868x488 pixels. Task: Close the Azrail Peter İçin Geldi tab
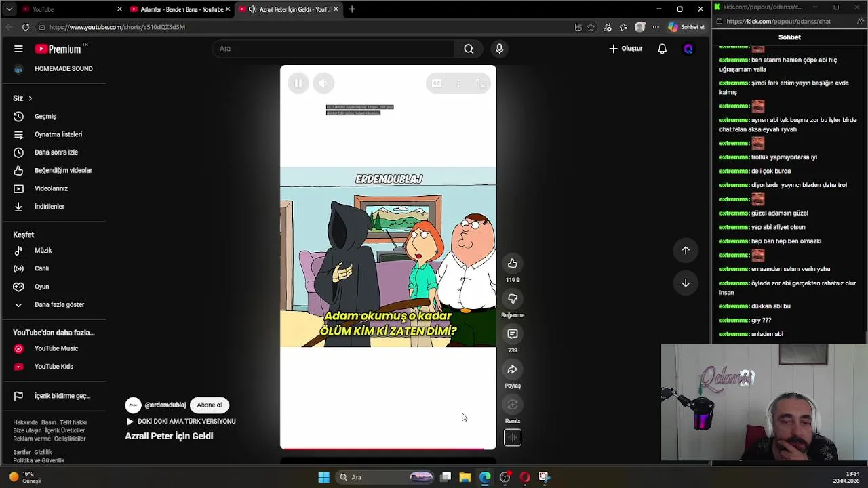[x=336, y=9]
